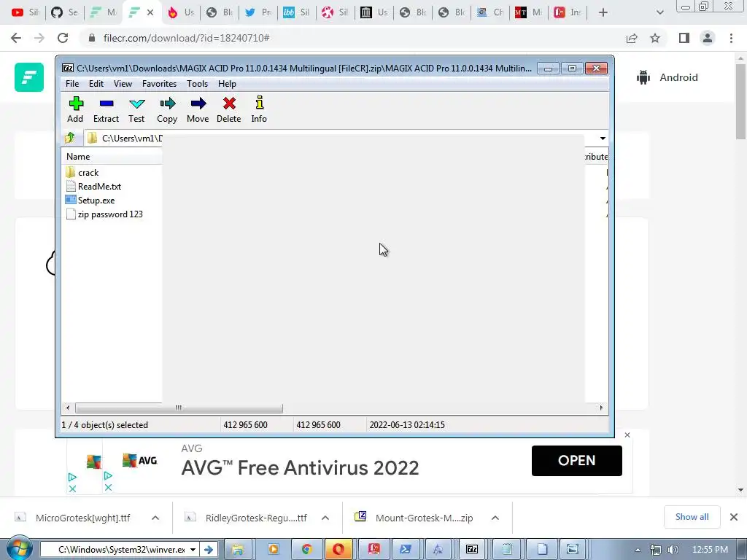Viewport: 747px width, 560px height.
Task: Reload the filecr.com page
Action: (63, 38)
